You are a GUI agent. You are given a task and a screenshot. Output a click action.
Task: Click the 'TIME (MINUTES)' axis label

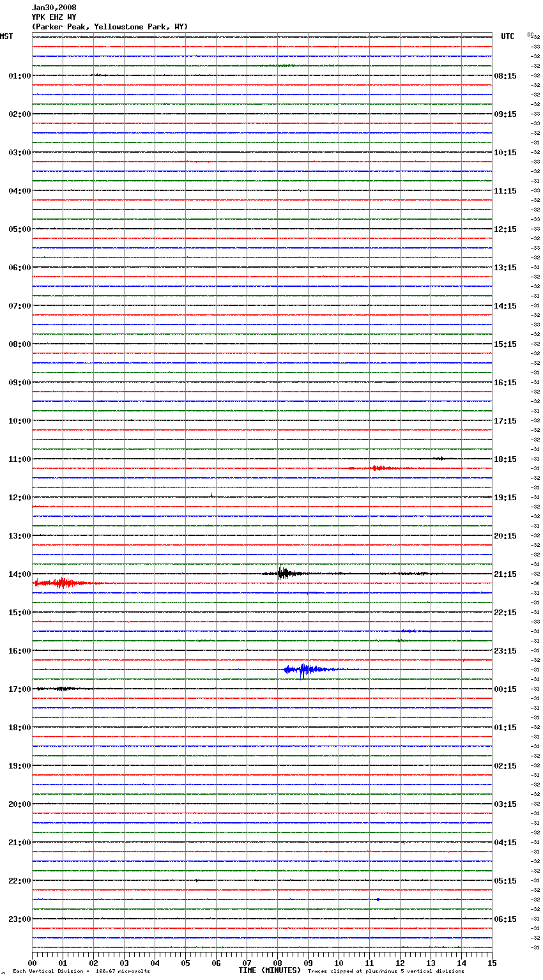270,970
